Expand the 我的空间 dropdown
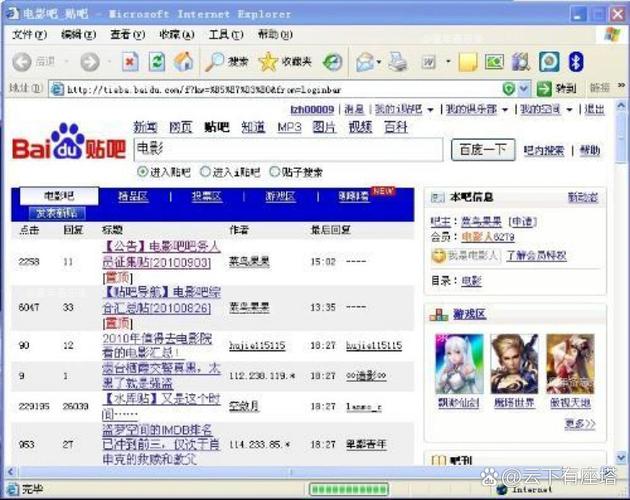This screenshot has width=630, height=500. [569, 110]
